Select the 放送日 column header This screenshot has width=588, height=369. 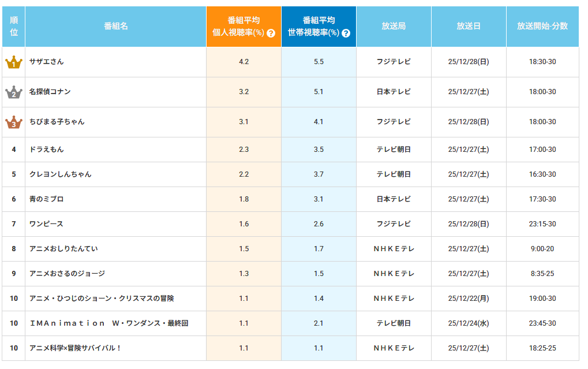(x=469, y=27)
